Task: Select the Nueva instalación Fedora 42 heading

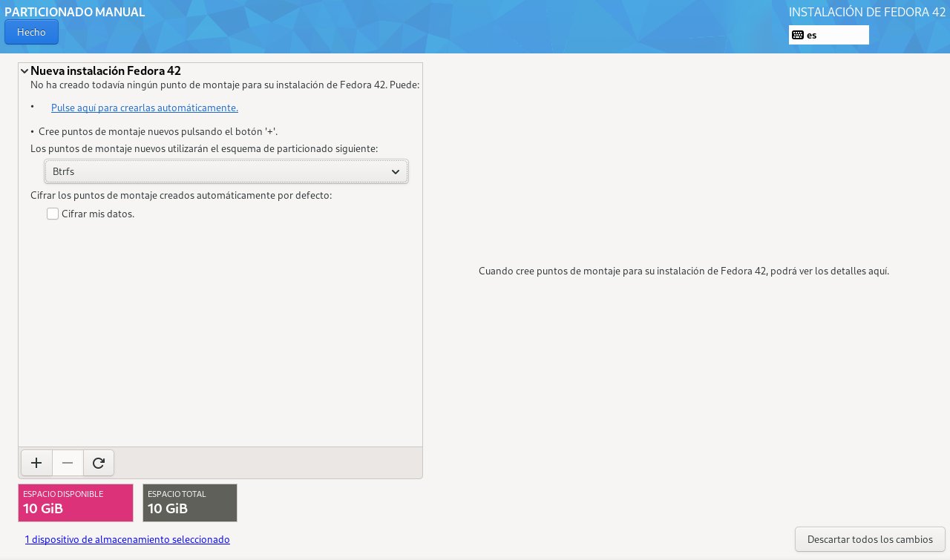Action: pyautogui.click(x=105, y=71)
